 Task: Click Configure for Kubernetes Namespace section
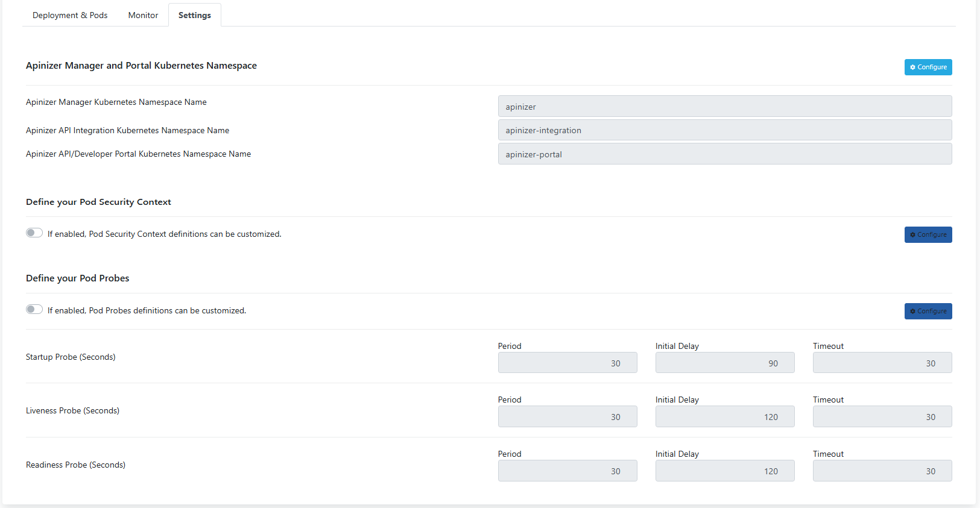coord(928,67)
